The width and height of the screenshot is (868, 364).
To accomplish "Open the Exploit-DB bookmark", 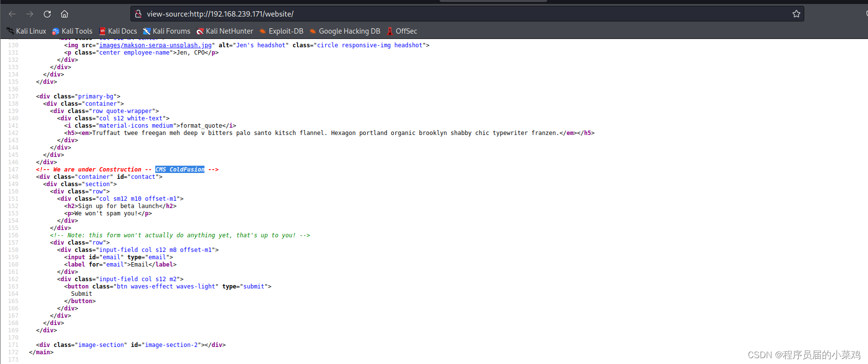I will click(x=281, y=31).
